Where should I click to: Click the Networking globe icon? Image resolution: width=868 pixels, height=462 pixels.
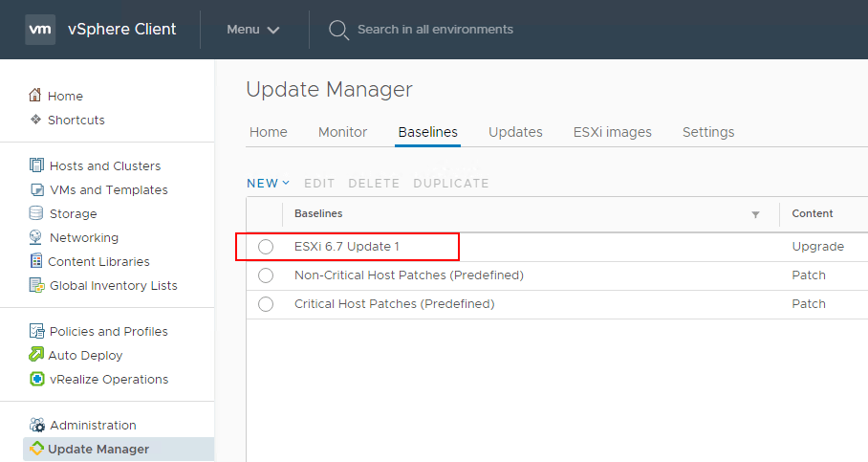[x=35, y=237]
